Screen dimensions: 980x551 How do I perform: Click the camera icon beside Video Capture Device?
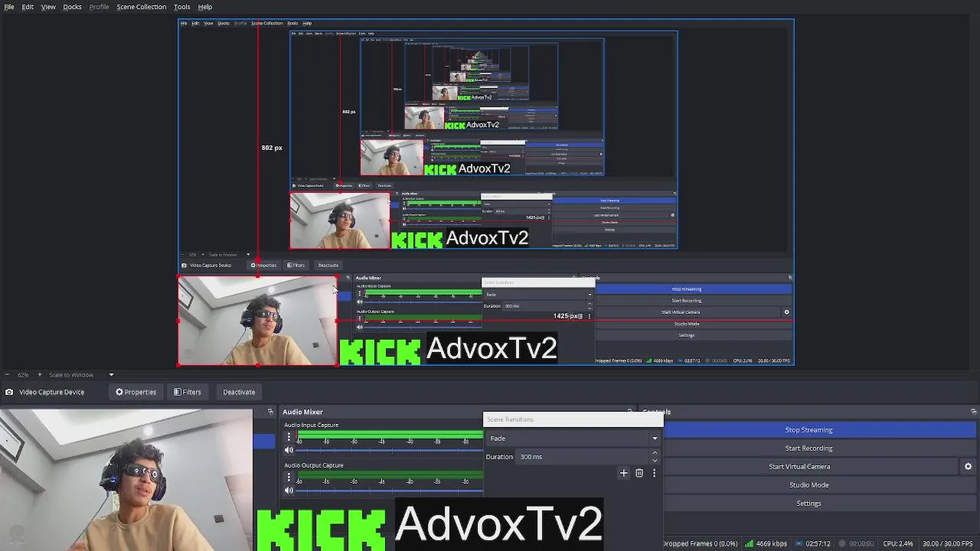click(9, 392)
